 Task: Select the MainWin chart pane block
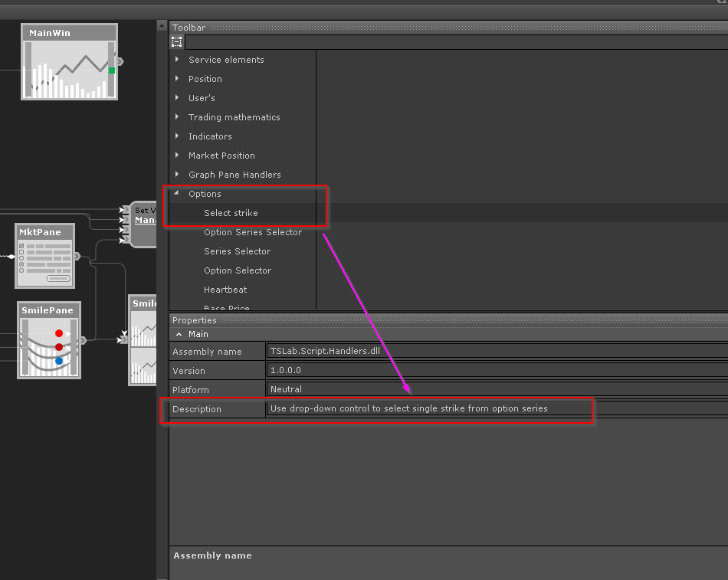tap(69, 62)
